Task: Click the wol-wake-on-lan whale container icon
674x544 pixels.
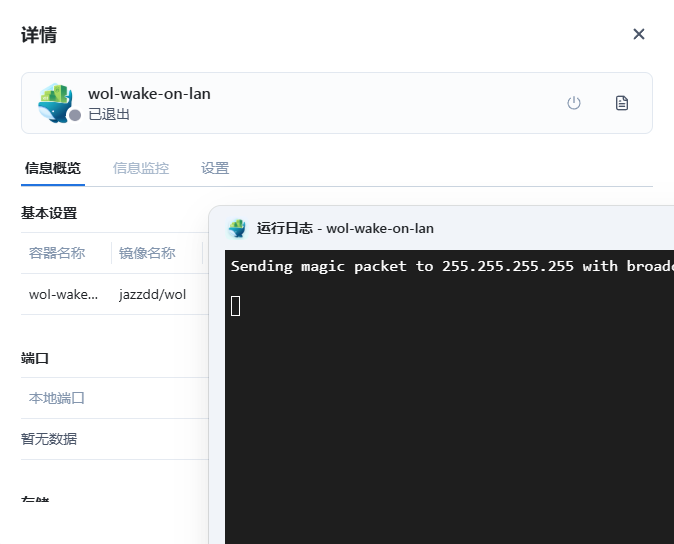Action: click(x=55, y=103)
